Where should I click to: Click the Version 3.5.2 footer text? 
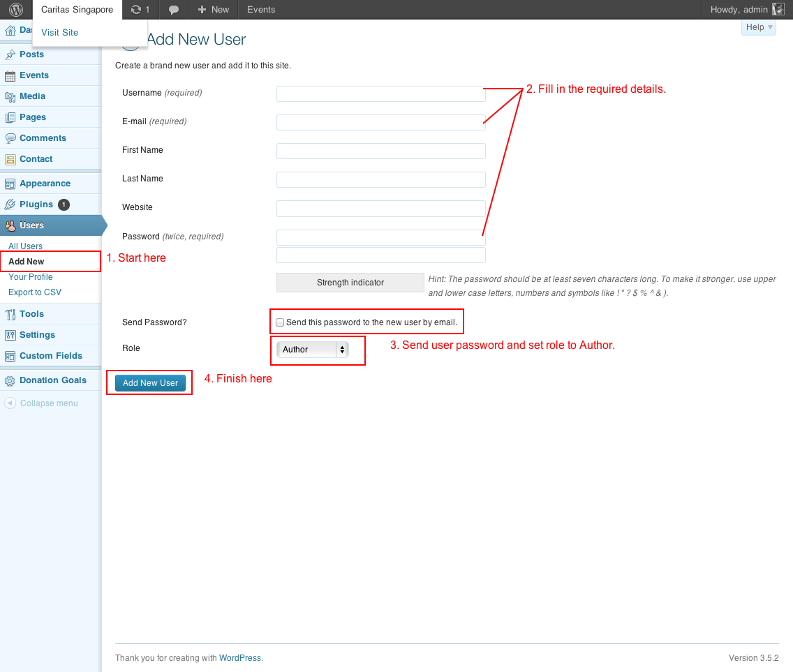[753, 658]
